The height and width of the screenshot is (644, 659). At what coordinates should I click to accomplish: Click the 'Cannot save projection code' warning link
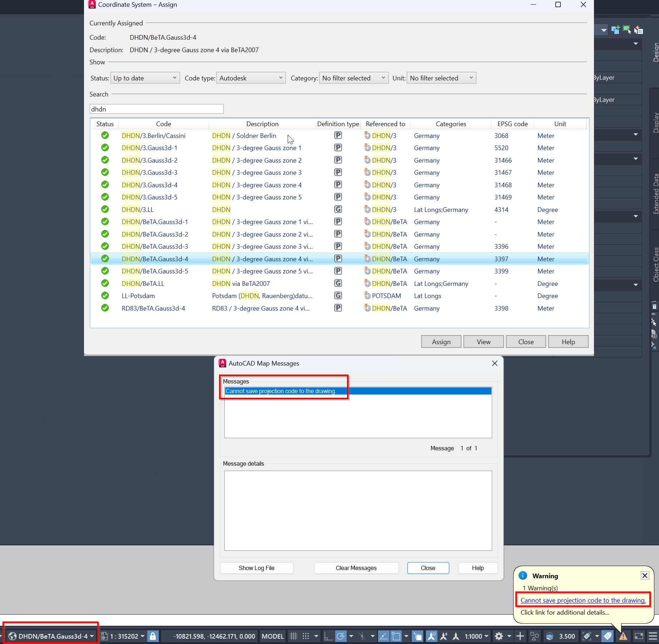coord(583,600)
